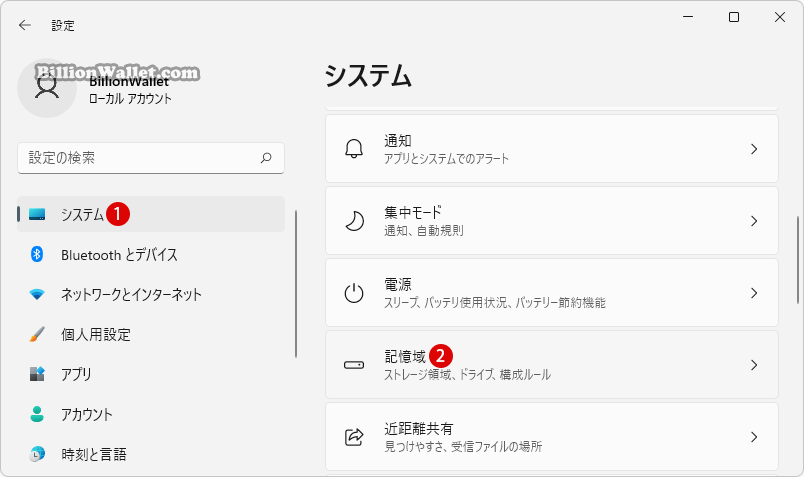Click the Wi-Fi network icon in sidebar
Screen dimensions: 804x477
pyautogui.click(x=37, y=294)
